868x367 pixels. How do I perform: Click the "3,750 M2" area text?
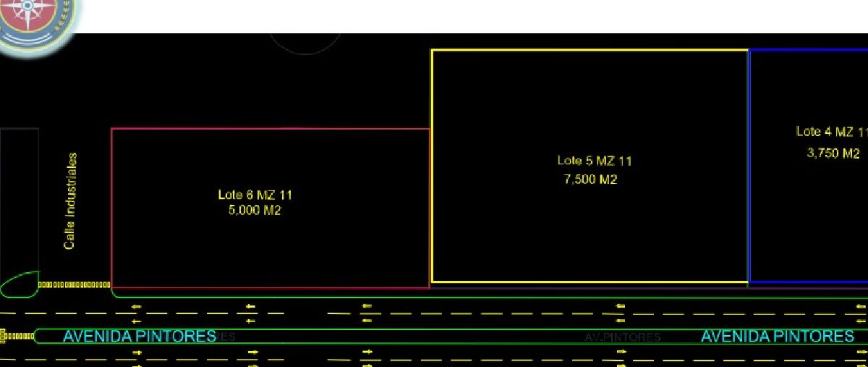coord(833,153)
